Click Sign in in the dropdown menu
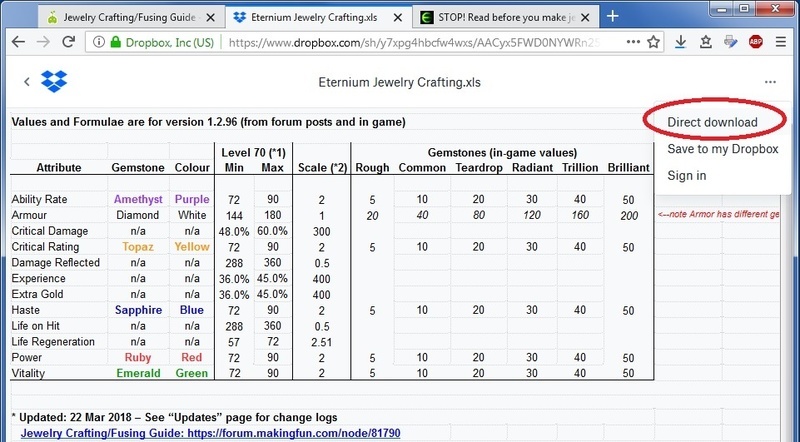The image size is (800, 442). click(x=687, y=175)
